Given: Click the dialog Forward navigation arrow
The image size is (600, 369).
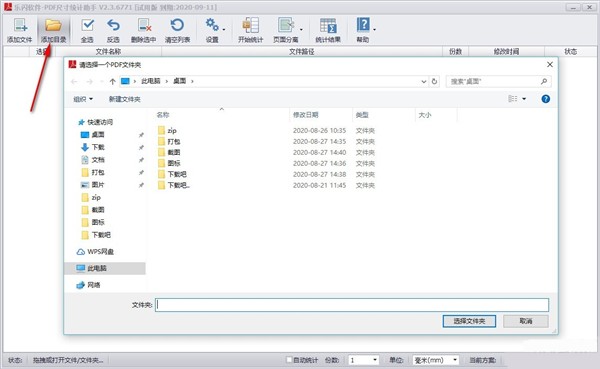Looking at the screenshot, I should 89,82.
